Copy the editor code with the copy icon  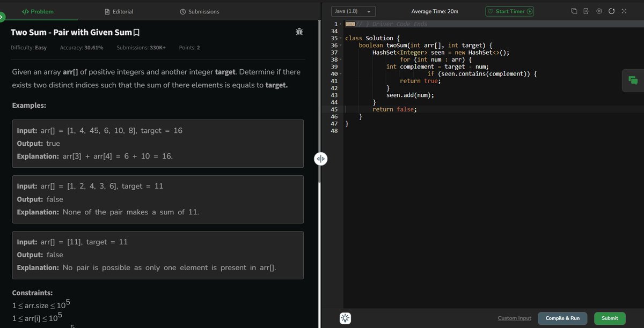(574, 11)
